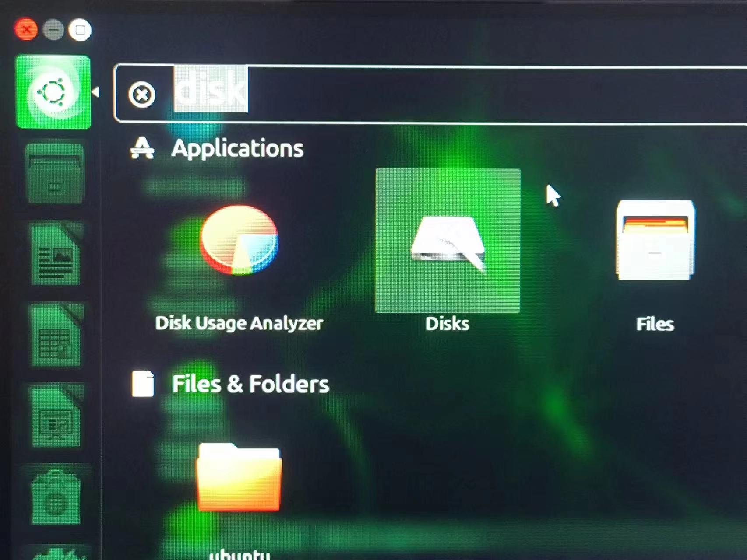
Task: Click the Disks label text
Action: click(x=447, y=324)
